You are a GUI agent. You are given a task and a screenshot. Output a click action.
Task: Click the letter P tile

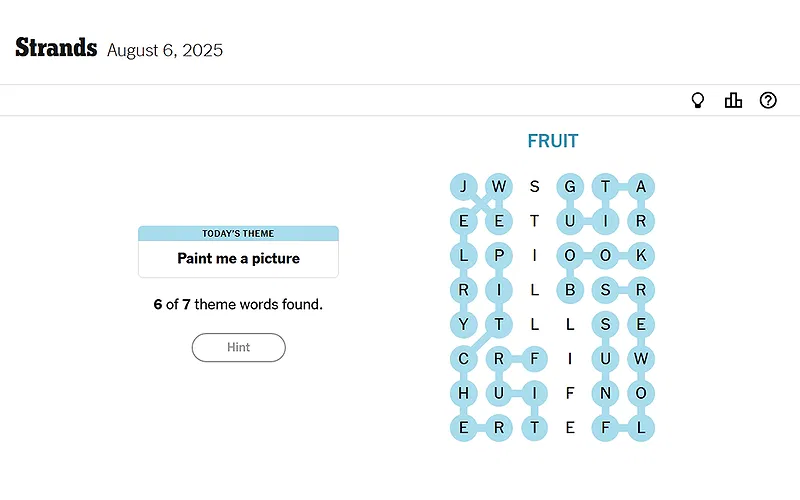coord(499,255)
